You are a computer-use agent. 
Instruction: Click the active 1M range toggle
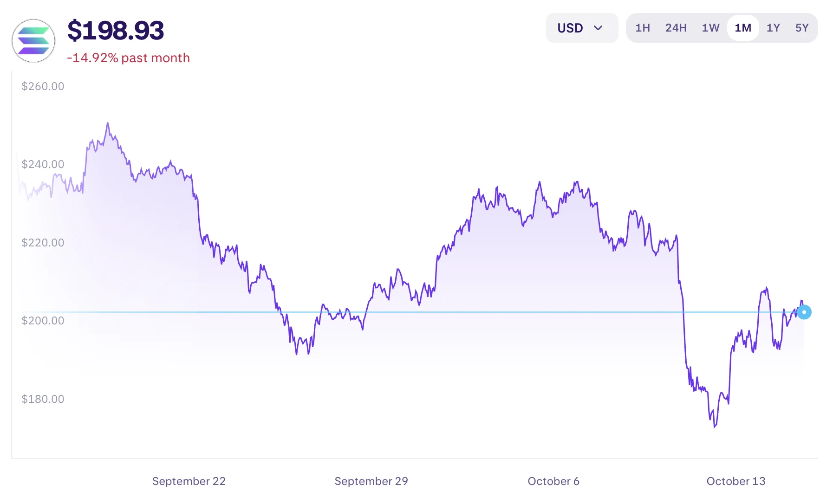click(743, 28)
